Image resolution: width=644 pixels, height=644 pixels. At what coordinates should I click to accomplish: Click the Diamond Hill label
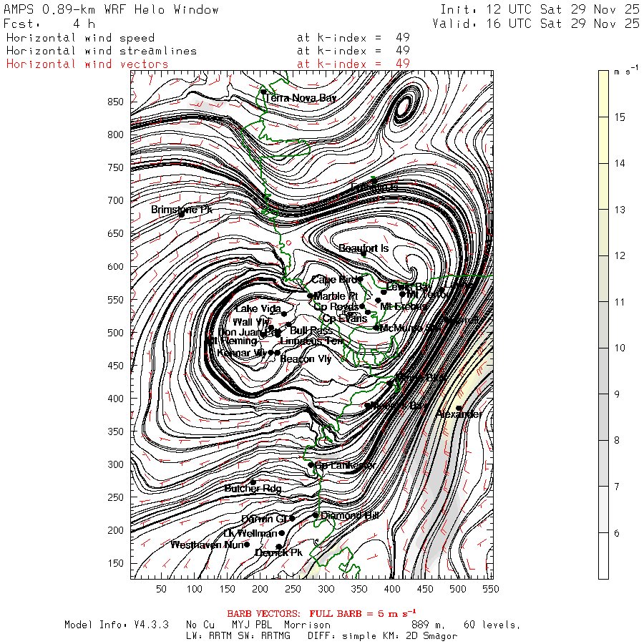pyautogui.click(x=350, y=515)
